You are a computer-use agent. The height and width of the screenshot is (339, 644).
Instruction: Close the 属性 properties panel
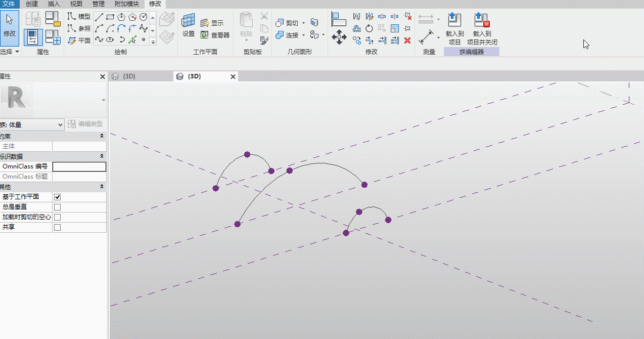coord(103,76)
